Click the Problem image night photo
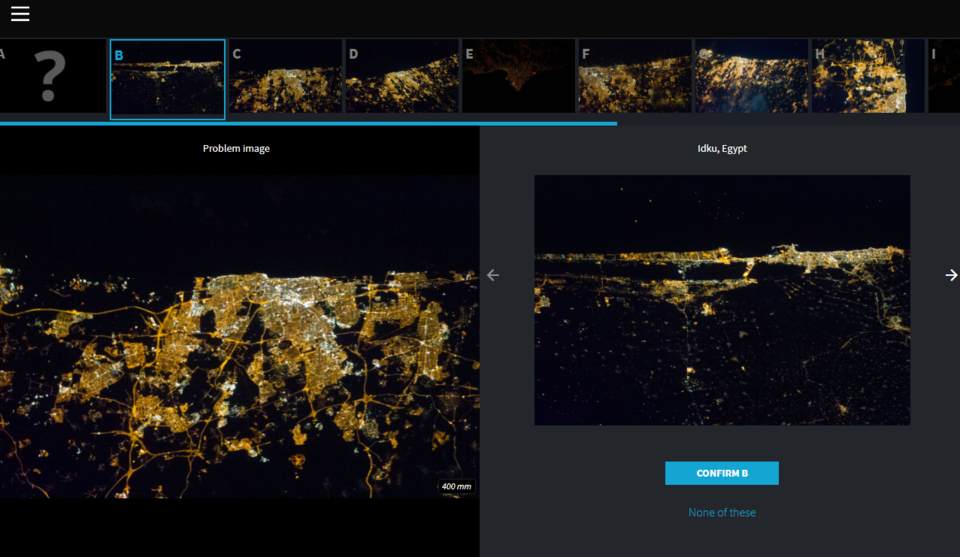The width and height of the screenshot is (960, 557). point(239,336)
